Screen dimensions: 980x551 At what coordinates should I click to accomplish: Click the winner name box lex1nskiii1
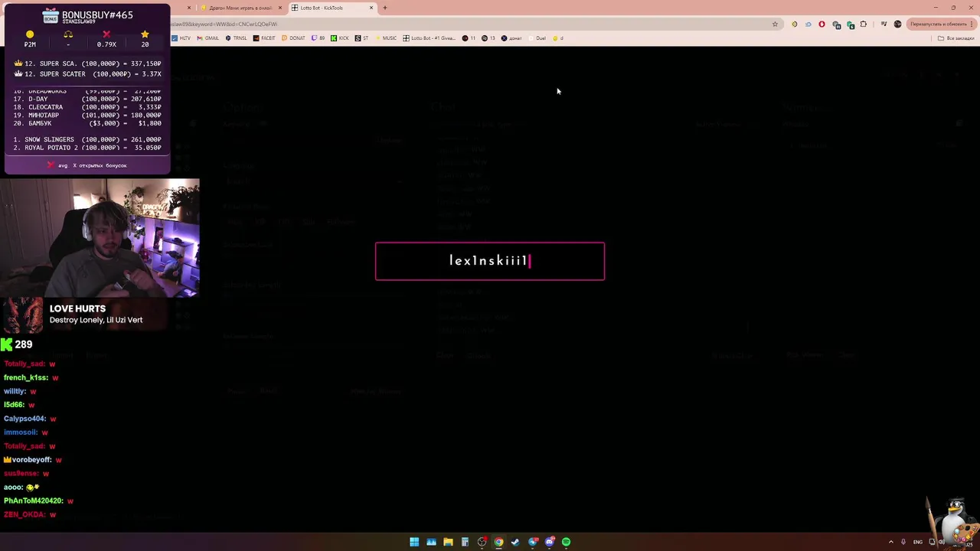(490, 261)
